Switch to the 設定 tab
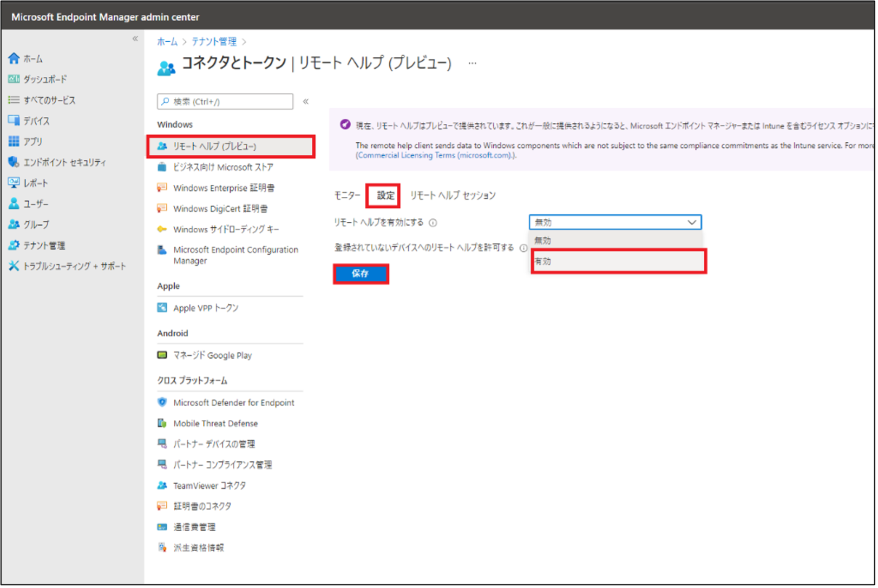The image size is (878, 588). tap(386, 195)
